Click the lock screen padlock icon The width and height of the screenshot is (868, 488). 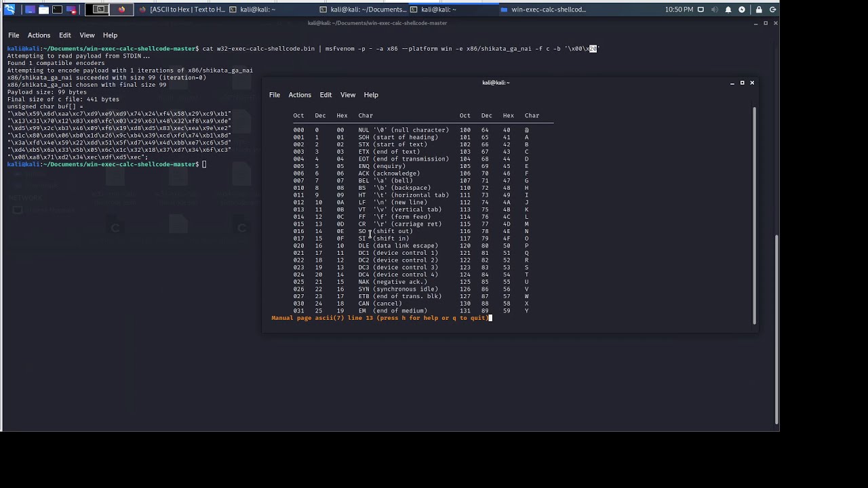(759, 9)
